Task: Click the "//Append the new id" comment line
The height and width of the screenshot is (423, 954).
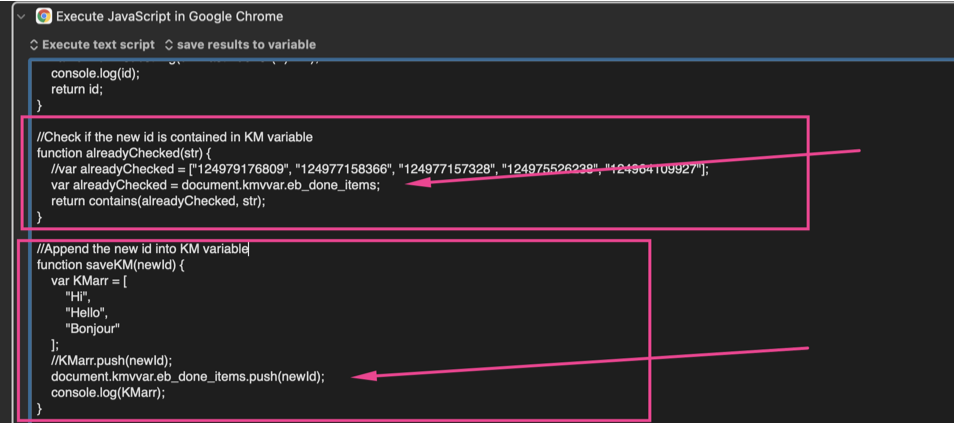Action: click(x=142, y=249)
